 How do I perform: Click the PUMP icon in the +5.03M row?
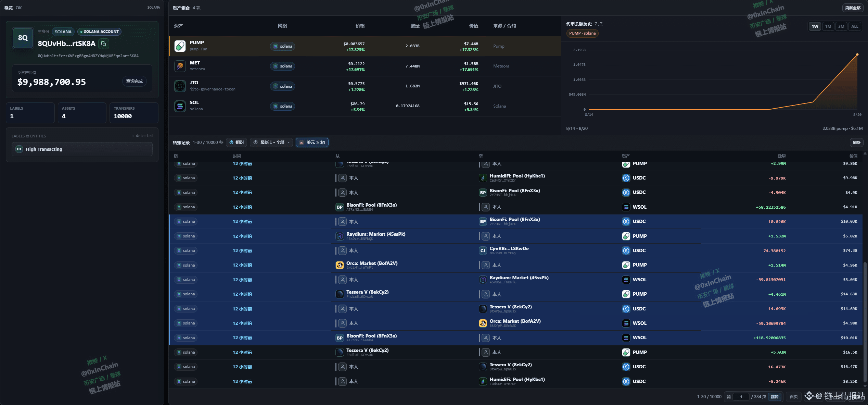[626, 352]
